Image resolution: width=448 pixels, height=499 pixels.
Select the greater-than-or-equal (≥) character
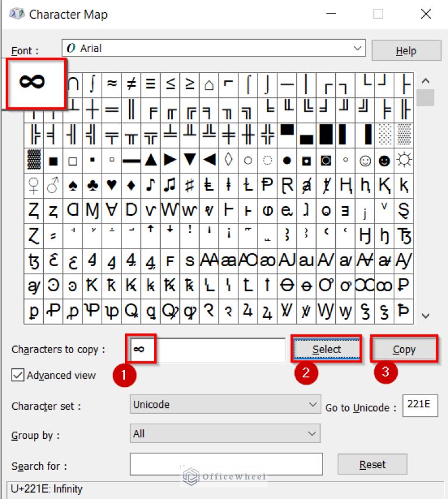pyautogui.click(x=189, y=85)
